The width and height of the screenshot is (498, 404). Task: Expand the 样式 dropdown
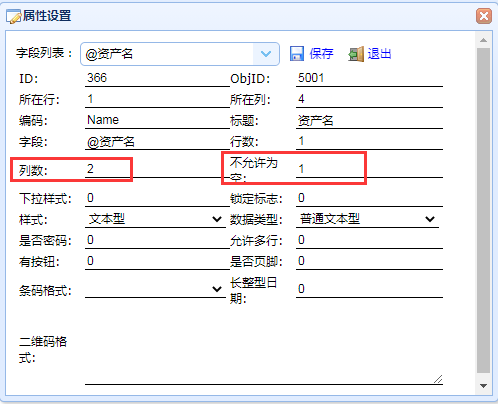155,219
